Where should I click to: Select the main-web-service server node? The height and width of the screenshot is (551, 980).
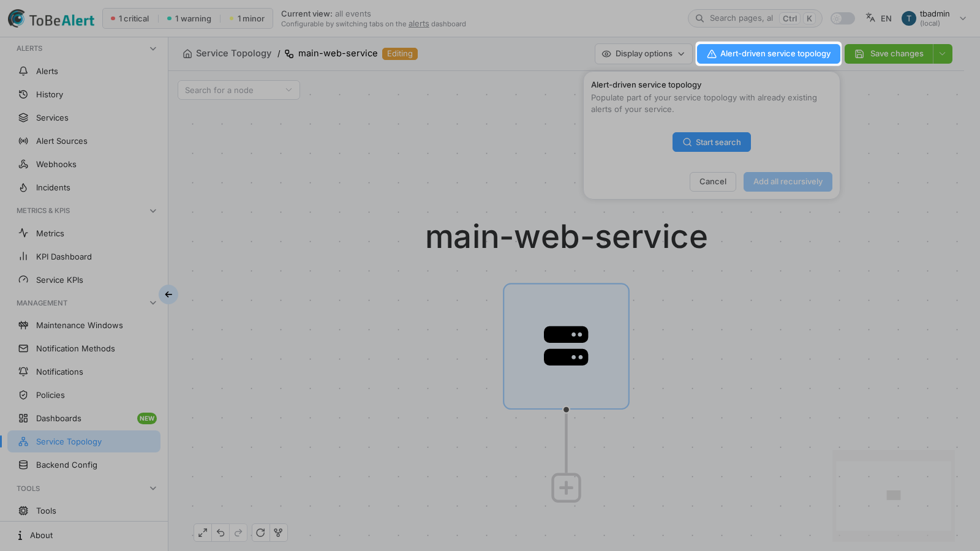pos(566,346)
